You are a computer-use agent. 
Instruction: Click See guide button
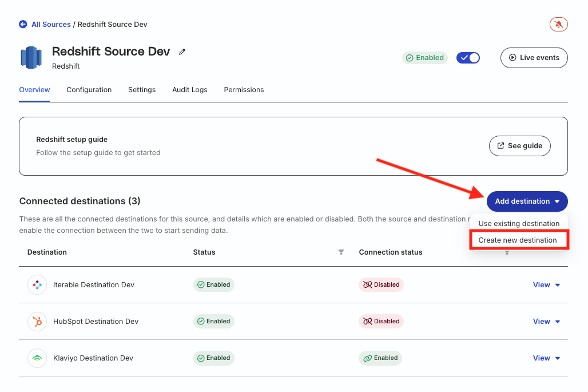click(x=519, y=146)
